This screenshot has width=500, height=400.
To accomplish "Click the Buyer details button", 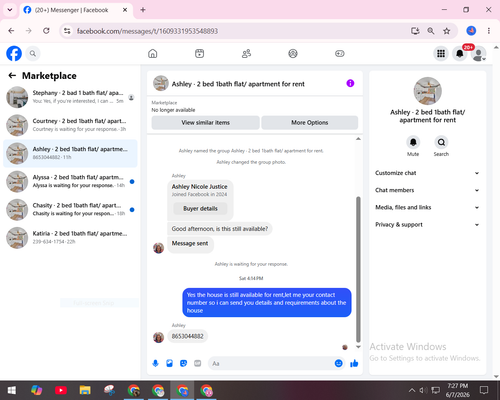I will coord(200,209).
